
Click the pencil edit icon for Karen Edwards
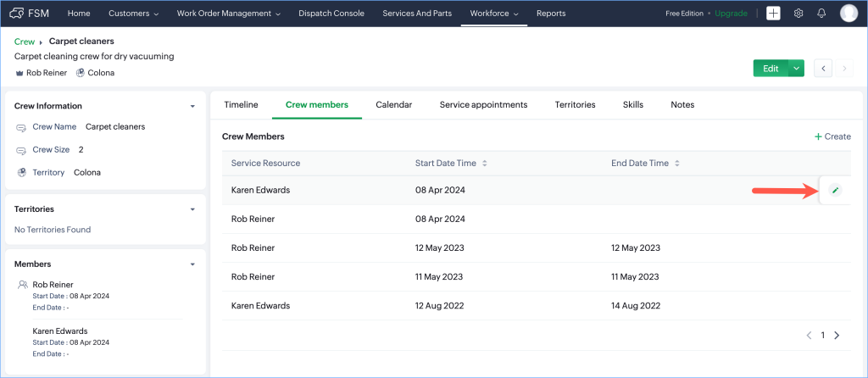[835, 191]
